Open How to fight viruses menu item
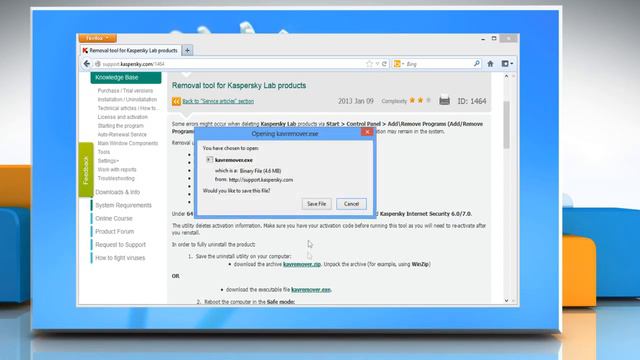Image resolution: width=640 pixels, height=360 pixels. click(120, 258)
